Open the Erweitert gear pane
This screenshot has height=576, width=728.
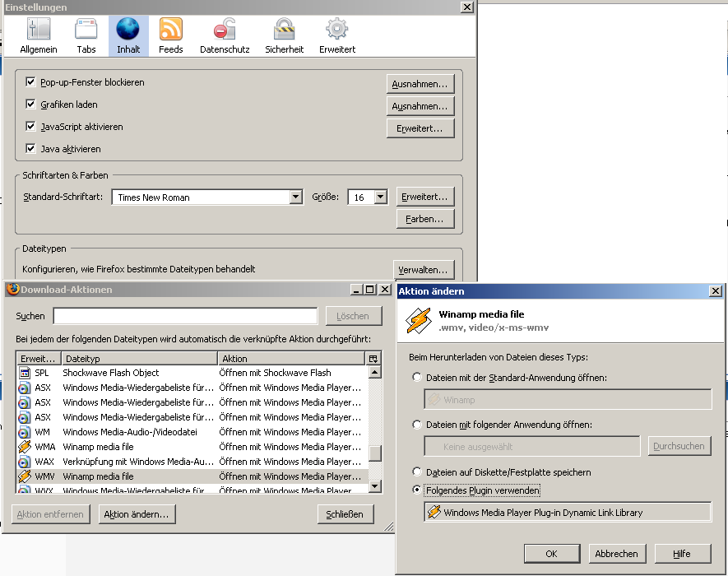pyautogui.click(x=337, y=37)
